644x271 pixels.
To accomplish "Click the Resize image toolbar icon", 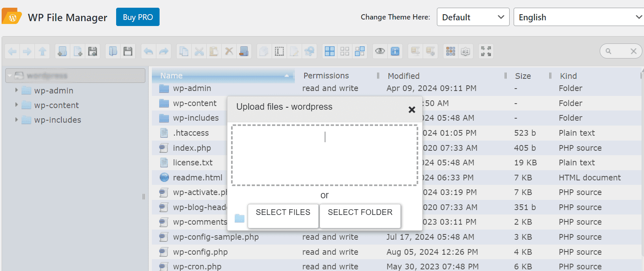I will click(x=309, y=51).
